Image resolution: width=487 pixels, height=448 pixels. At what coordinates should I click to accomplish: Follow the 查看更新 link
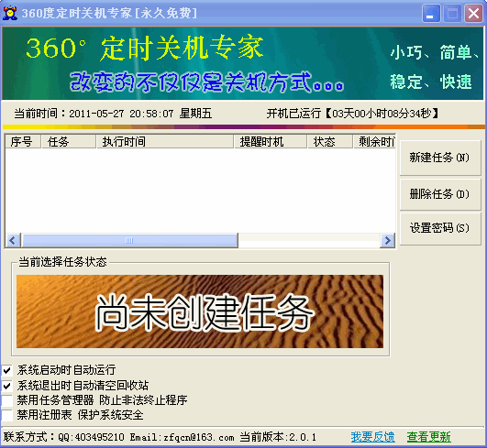(x=428, y=437)
